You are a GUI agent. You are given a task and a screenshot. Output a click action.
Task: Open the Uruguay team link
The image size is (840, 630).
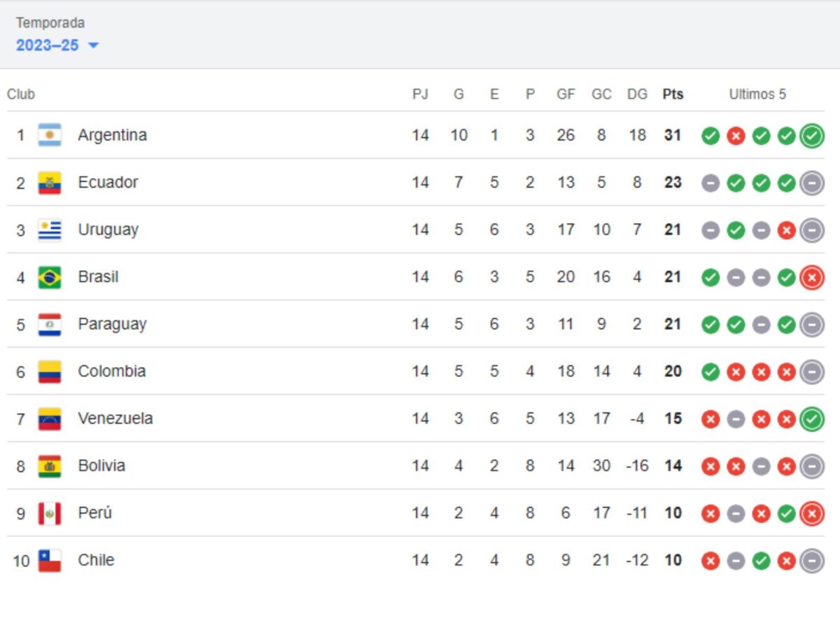pos(108,230)
